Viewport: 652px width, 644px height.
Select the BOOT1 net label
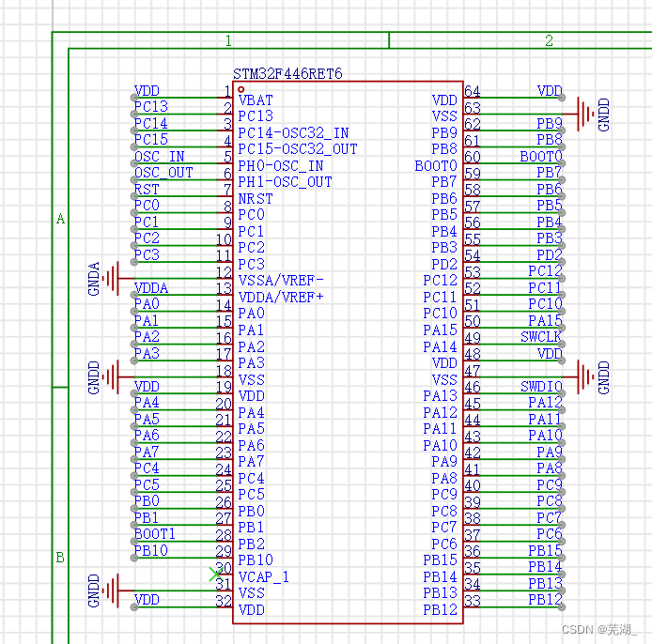155,534
